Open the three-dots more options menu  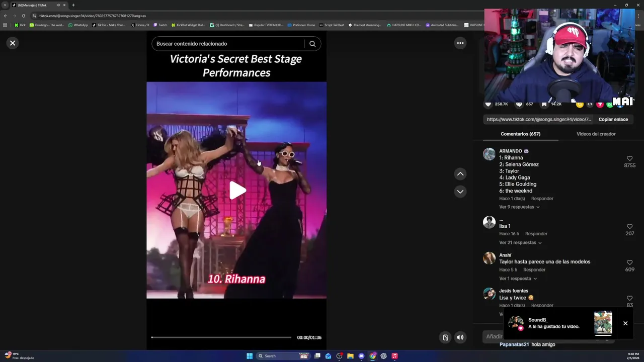(x=460, y=43)
